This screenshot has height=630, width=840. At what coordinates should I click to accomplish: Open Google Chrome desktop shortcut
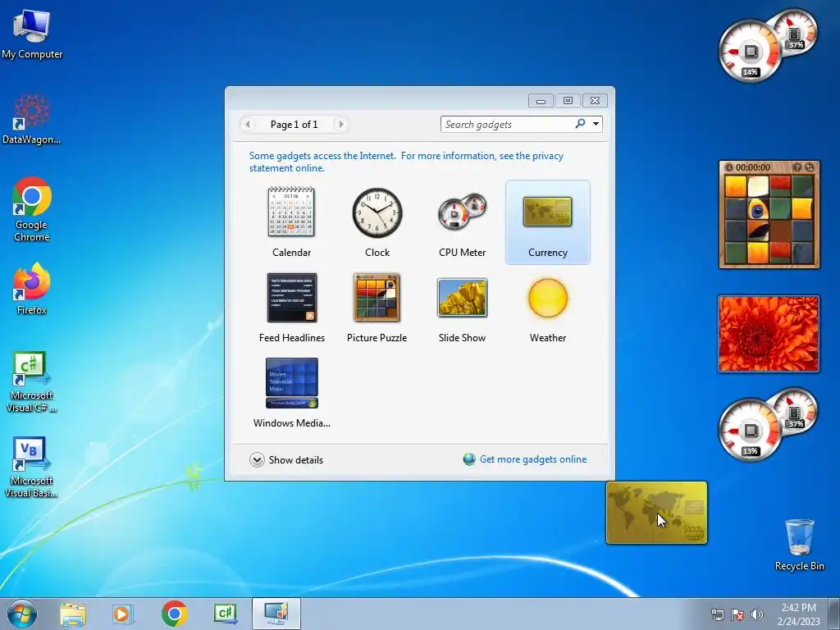[x=32, y=209]
